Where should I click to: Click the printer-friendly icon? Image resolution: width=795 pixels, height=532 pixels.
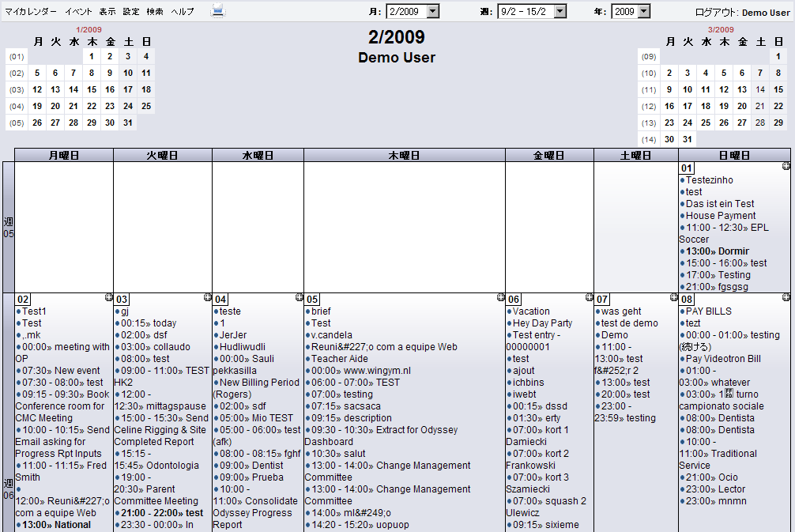pos(218,11)
